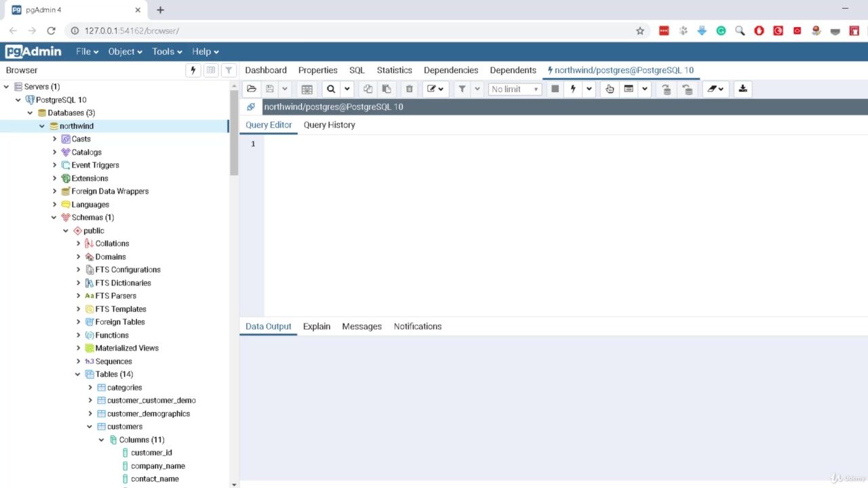Select the Data Output tab

pyautogui.click(x=269, y=326)
